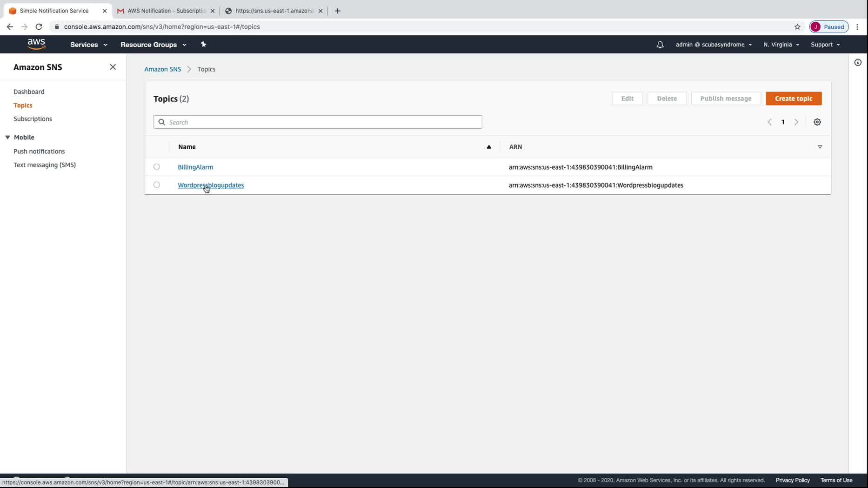The height and width of the screenshot is (488, 868).
Task: Open Push notifications in sidebar
Action: pyautogui.click(x=39, y=152)
